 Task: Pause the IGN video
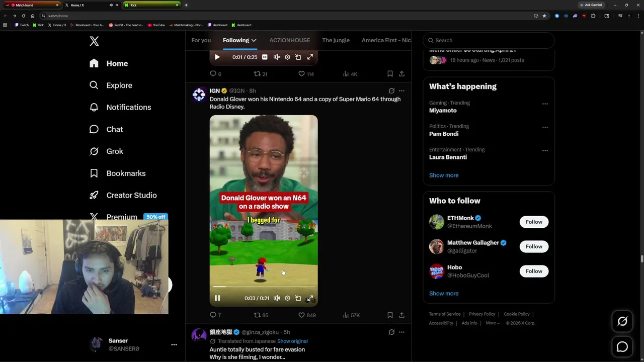217,298
